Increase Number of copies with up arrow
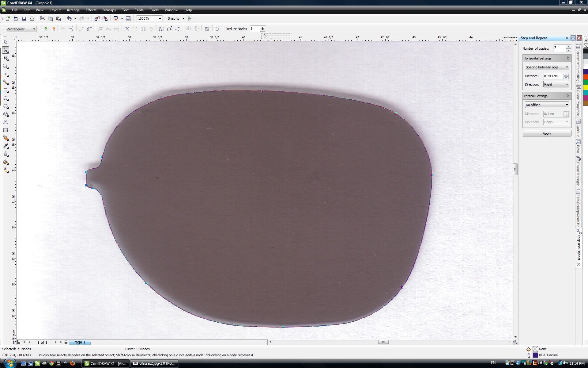 coord(568,47)
